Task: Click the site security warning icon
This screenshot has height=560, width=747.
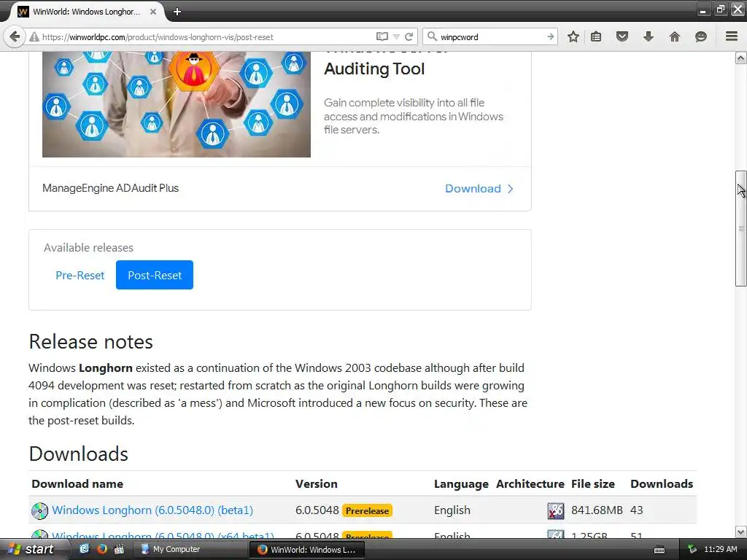Action: (x=34, y=37)
